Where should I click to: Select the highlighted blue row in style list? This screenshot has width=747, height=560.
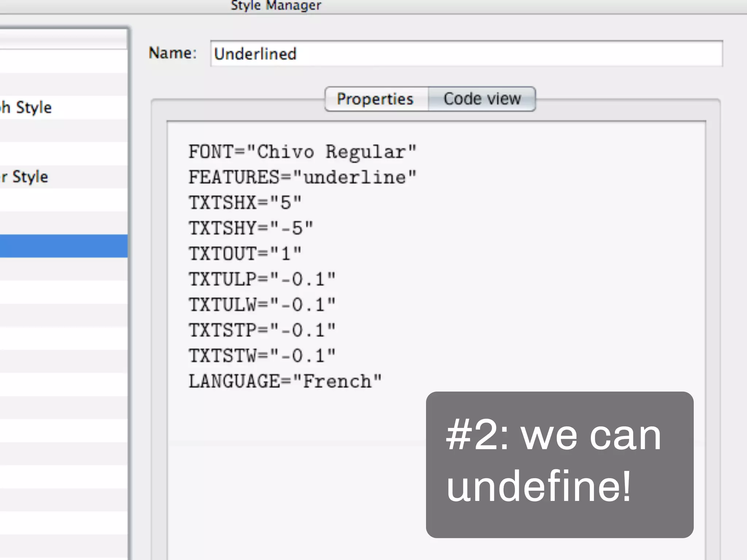click(x=63, y=246)
